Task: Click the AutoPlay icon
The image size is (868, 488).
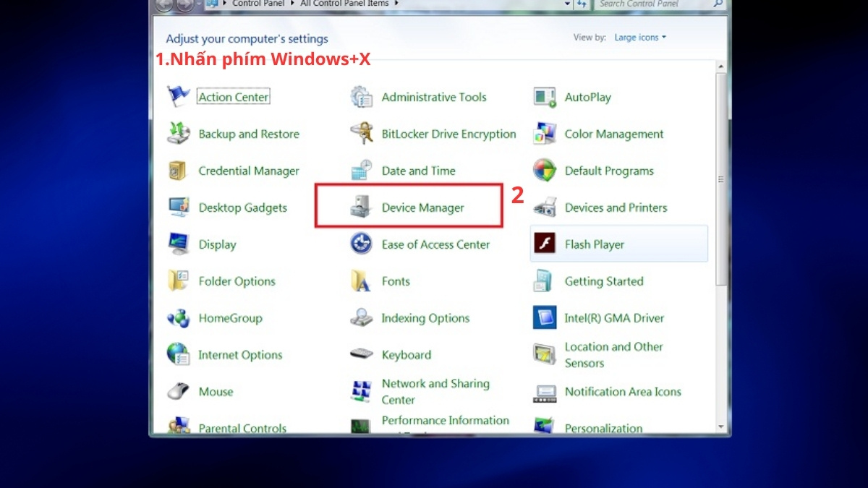Action: pyautogui.click(x=545, y=97)
